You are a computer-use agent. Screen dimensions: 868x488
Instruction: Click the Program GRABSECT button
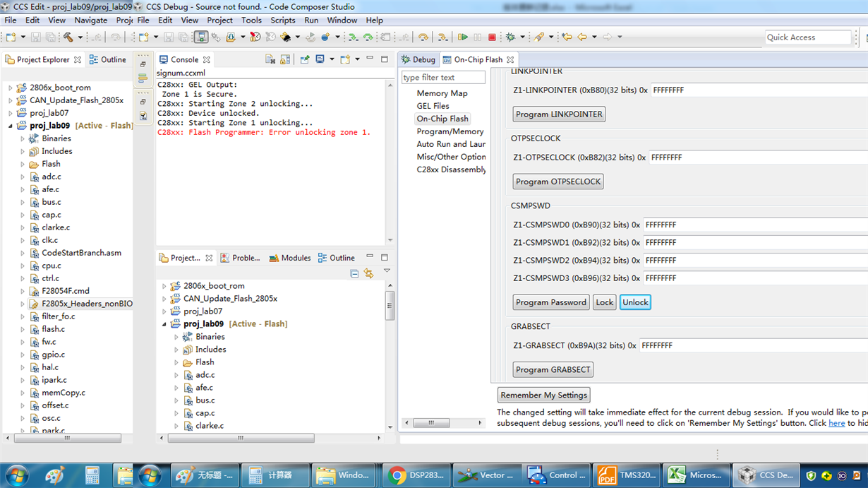click(x=553, y=370)
